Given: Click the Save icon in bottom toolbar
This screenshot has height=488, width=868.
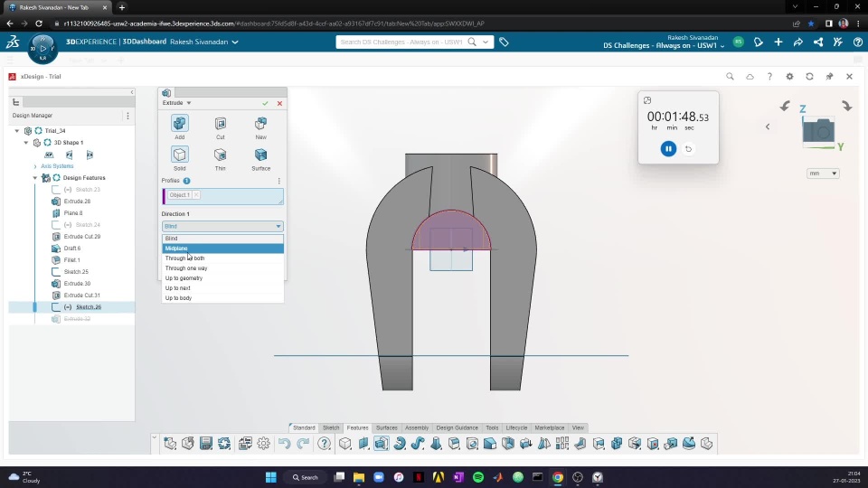Looking at the screenshot, I should point(206,443).
